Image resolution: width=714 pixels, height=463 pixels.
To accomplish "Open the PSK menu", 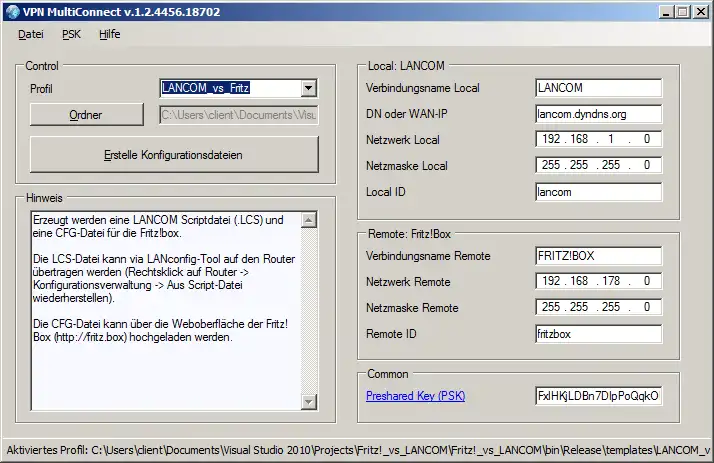I will pos(71,34).
